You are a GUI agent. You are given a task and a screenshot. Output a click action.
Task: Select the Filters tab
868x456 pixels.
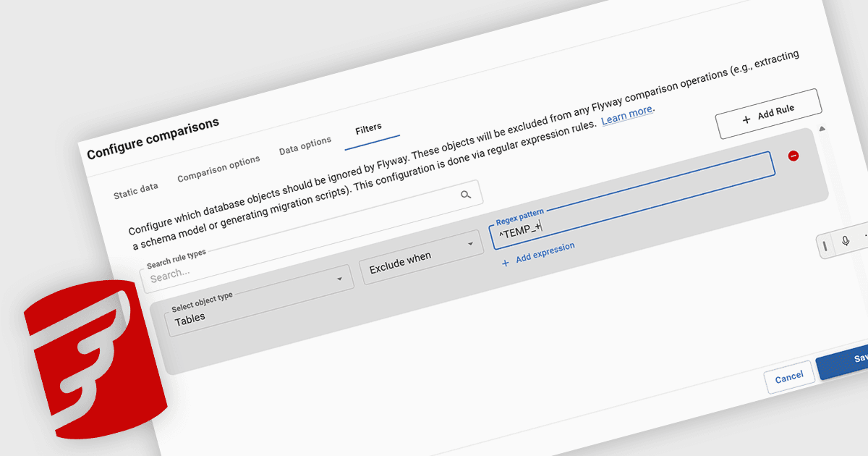(368, 130)
